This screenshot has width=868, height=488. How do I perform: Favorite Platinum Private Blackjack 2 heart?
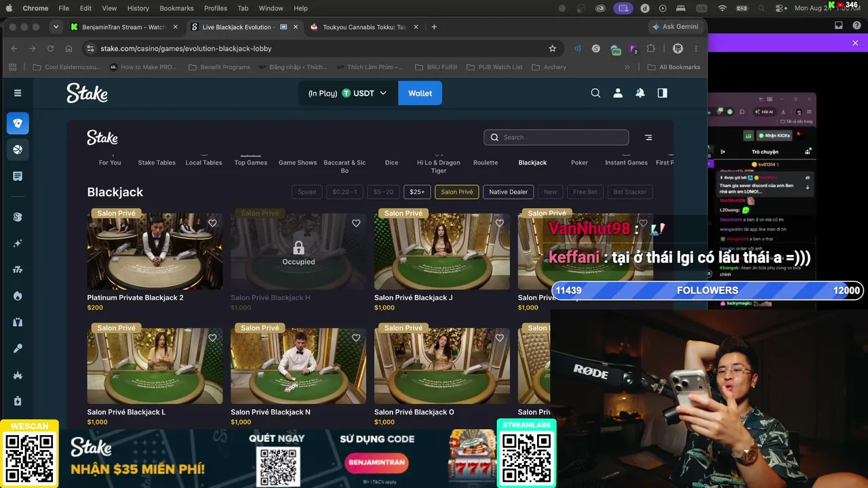(x=212, y=223)
